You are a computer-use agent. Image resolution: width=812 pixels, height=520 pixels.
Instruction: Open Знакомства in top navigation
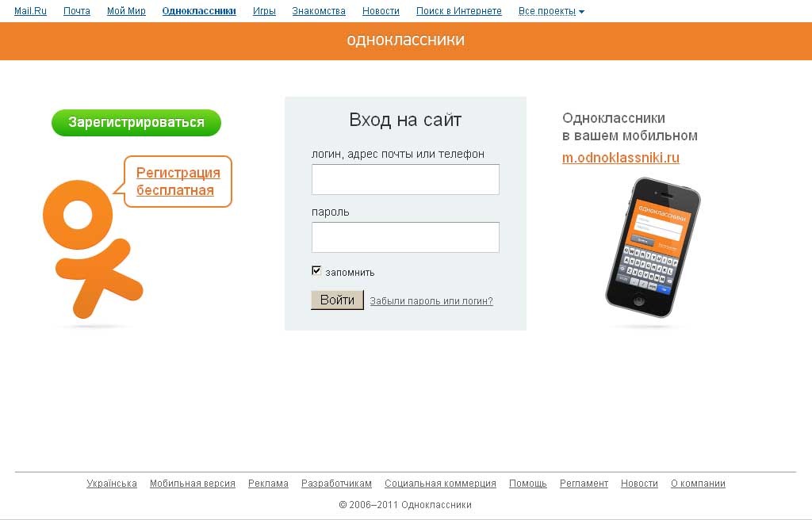coord(319,11)
